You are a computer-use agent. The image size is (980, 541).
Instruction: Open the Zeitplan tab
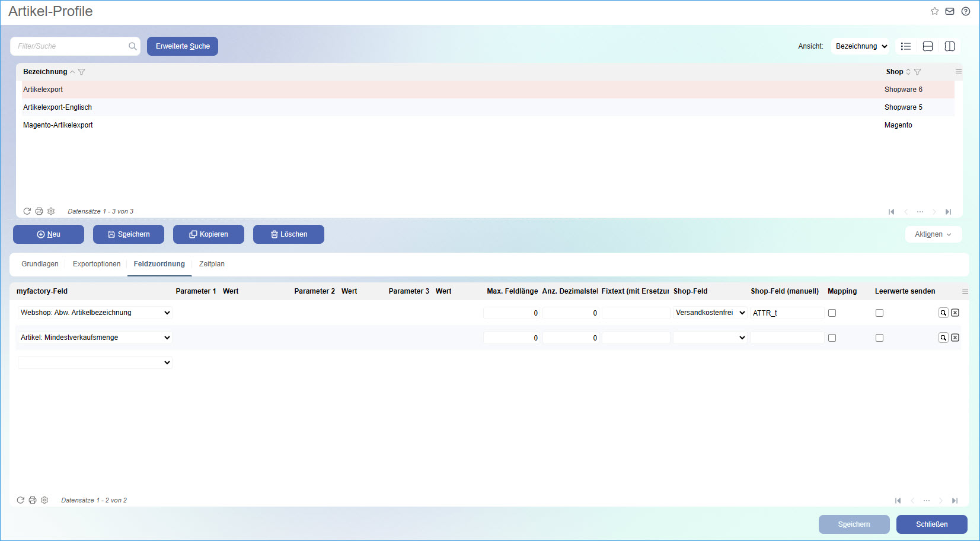[x=212, y=264]
